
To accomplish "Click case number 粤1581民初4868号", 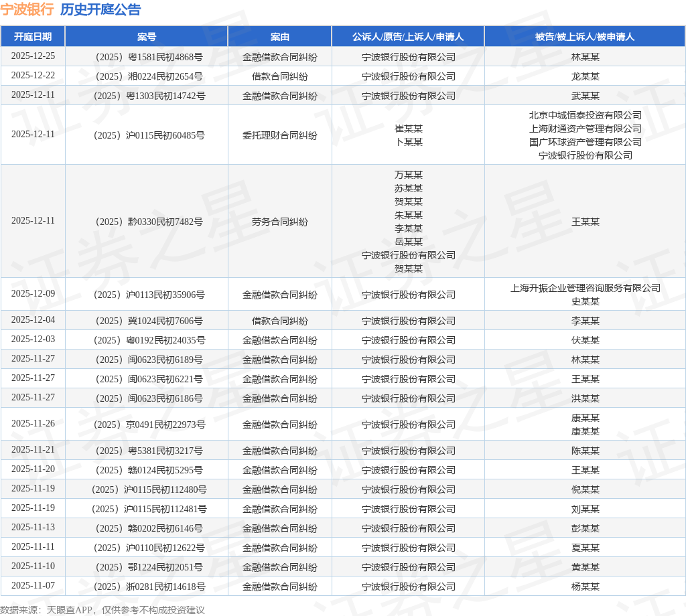I will (x=149, y=57).
